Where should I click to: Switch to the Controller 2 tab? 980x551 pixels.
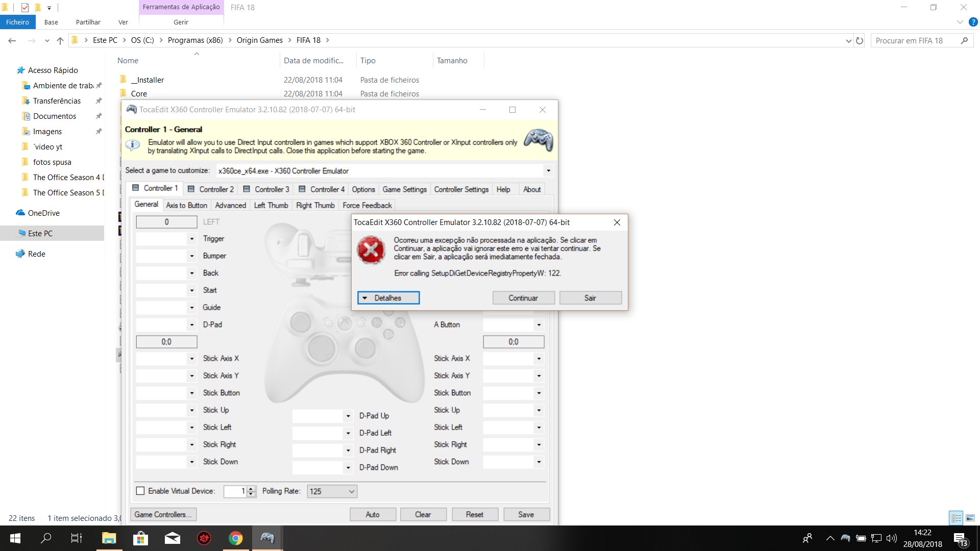(x=211, y=189)
